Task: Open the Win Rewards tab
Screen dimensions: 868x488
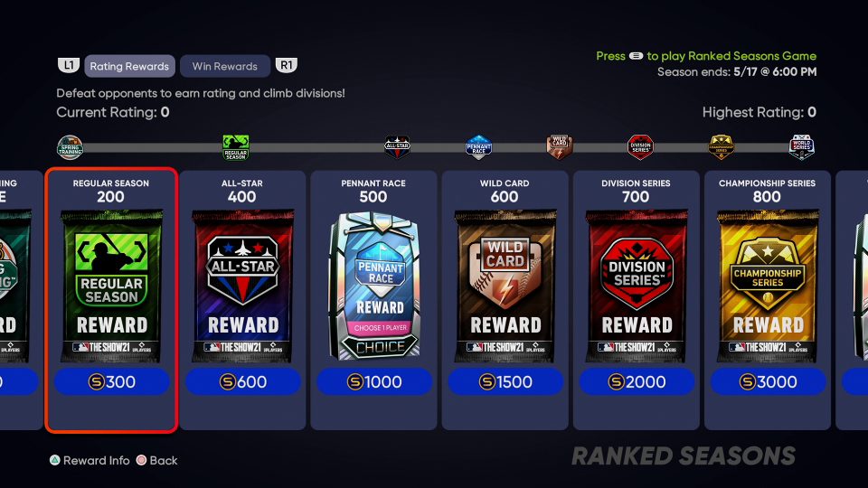Action: pos(225,66)
